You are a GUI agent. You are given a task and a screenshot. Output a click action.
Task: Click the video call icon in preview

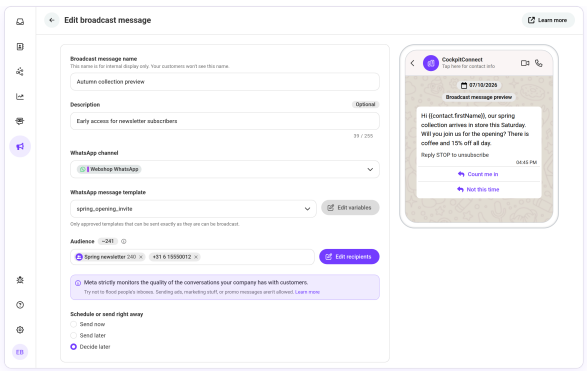(525, 63)
